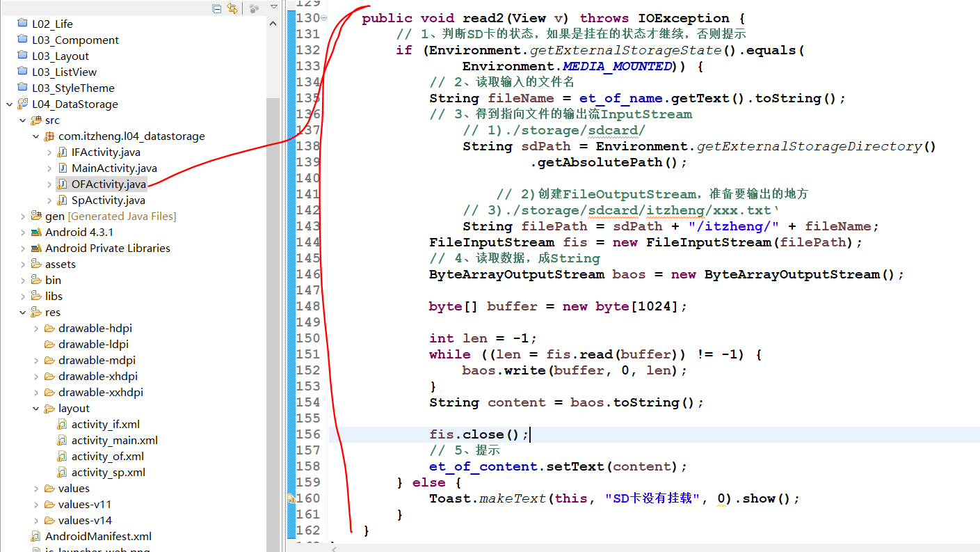Select the bin folder icon
The image size is (980, 552).
[36, 280]
